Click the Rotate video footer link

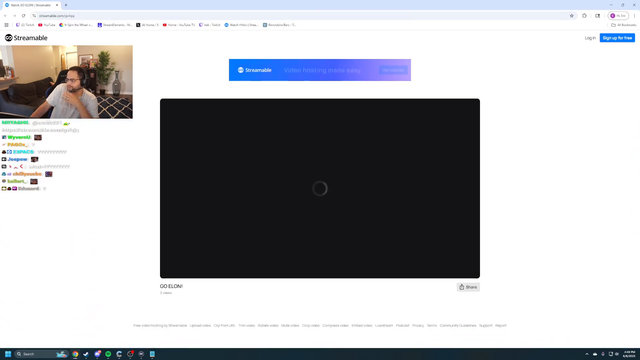point(268,326)
